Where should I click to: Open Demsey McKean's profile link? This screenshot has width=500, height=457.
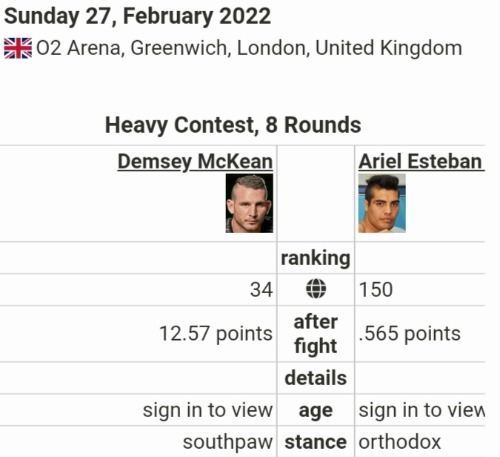(x=195, y=162)
